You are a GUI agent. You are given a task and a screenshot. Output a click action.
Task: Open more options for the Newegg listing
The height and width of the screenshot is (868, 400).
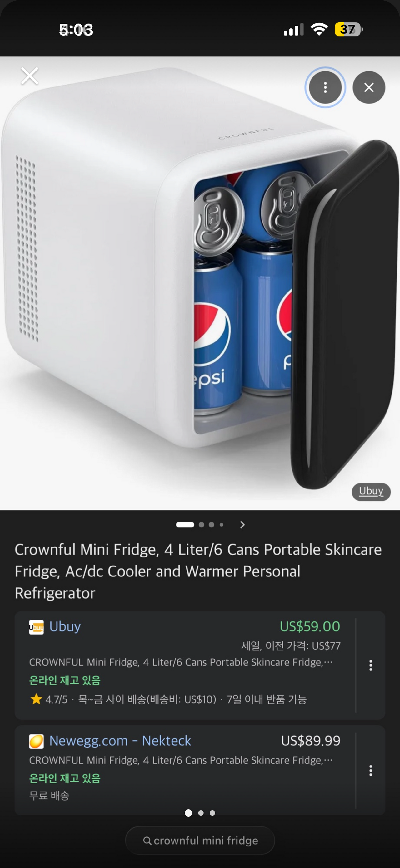(371, 770)
